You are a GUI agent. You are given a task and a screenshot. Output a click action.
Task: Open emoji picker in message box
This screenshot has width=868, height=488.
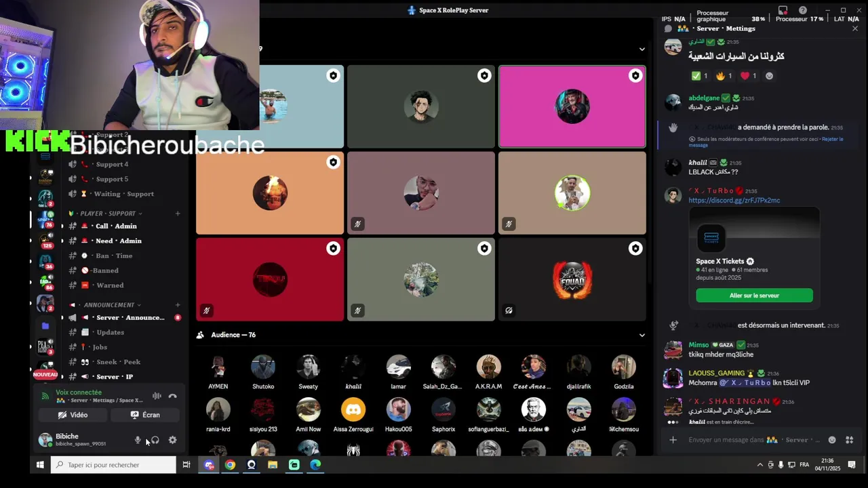832,440
